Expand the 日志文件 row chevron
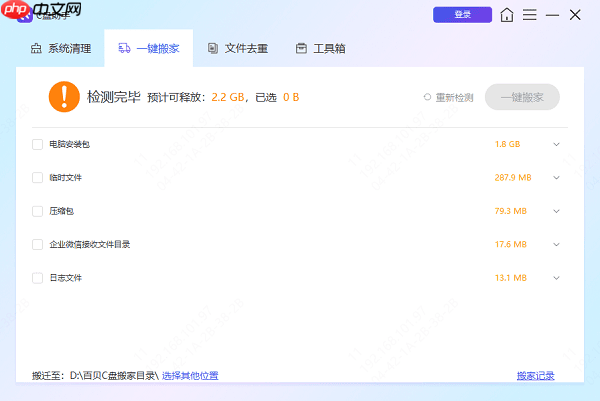600x401 pixels. [556, 278]
